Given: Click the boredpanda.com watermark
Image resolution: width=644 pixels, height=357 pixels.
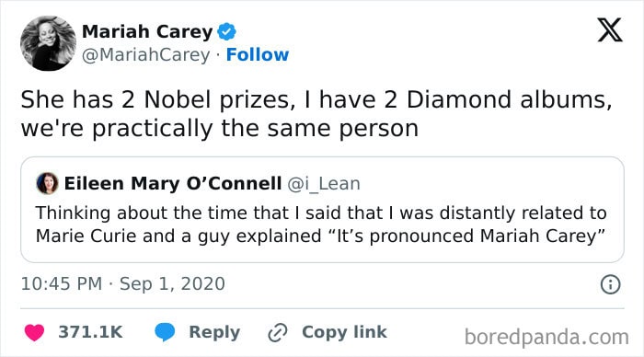Looking at the screenshot, I should tap(546, 338).
